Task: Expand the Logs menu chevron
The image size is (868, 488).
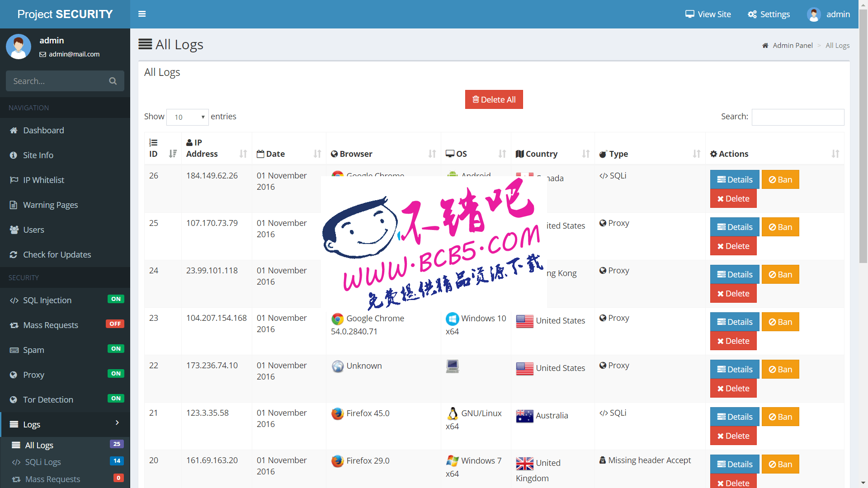Action: tap(117, 423)
